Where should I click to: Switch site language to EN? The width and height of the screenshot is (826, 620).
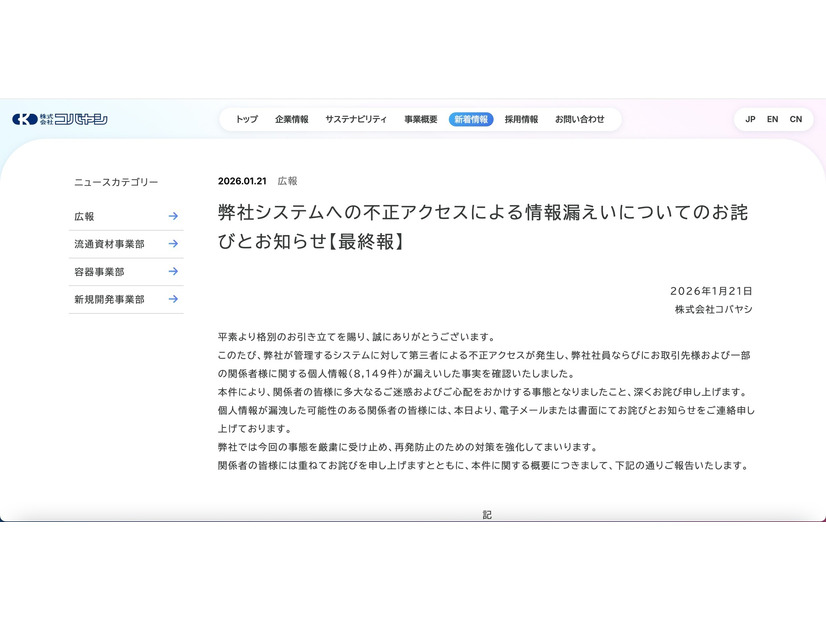coord(772,119)
